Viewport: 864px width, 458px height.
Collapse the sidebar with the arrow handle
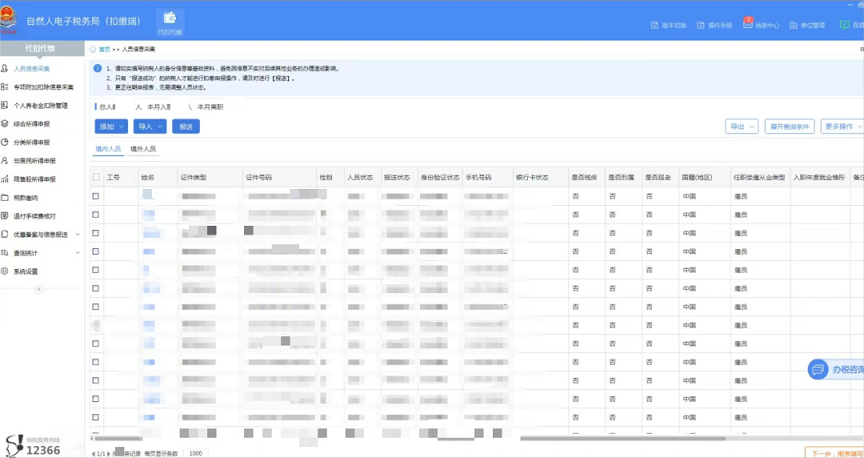point(39,289)
